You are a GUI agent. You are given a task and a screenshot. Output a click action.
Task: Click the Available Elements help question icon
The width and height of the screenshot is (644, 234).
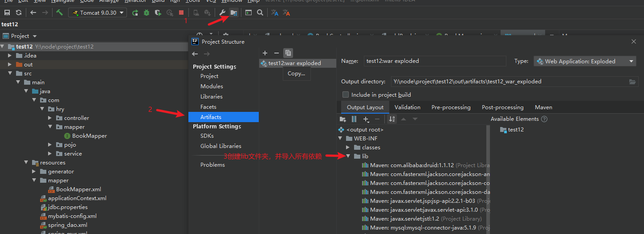coord(544,119)
